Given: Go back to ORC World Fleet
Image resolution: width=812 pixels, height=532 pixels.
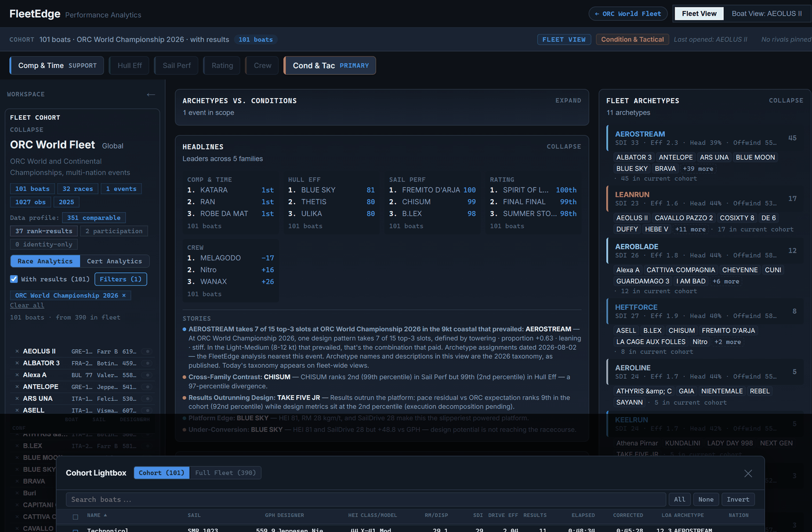Looking at the screenshot, I should click(628, 13).
